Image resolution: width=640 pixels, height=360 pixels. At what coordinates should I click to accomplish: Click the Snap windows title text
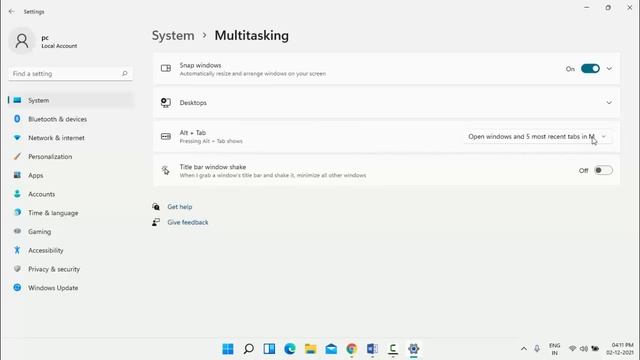pos(200,65)
